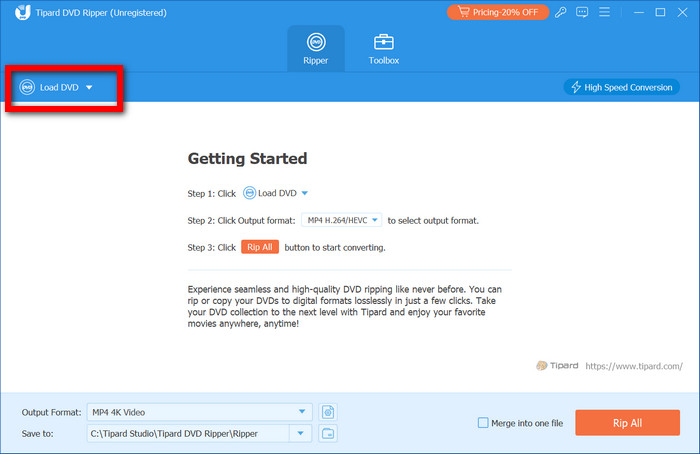This screenshot has width=700, height=454.
Task: Open output profile settings icon
Action: click(327, 412)
